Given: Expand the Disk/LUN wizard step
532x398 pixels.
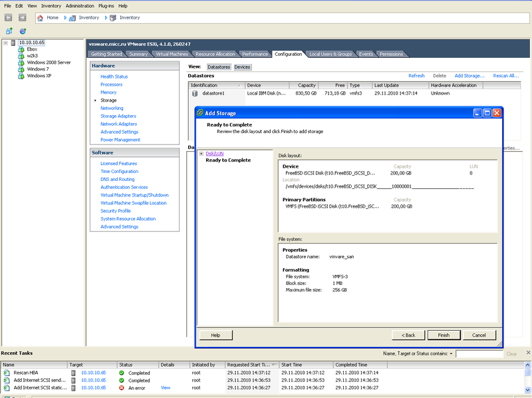Looking at the screenshot, I should tap(201, 154).
